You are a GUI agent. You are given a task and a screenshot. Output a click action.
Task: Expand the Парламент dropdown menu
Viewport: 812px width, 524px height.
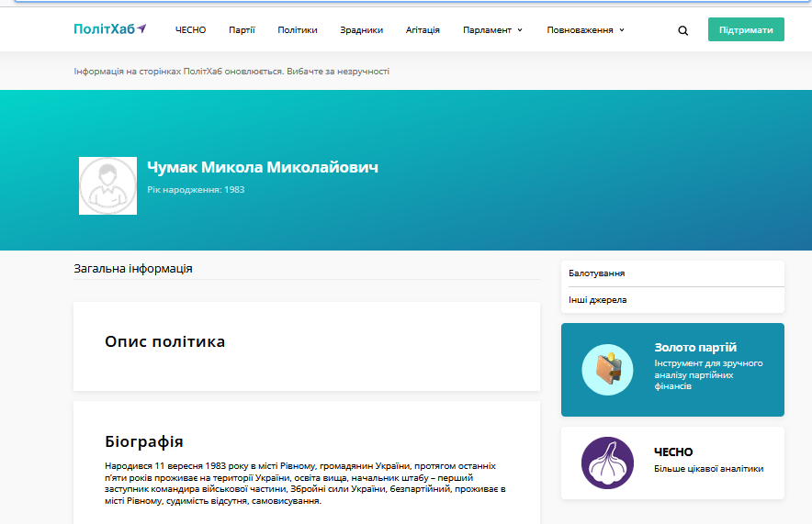tap(492, 30)
